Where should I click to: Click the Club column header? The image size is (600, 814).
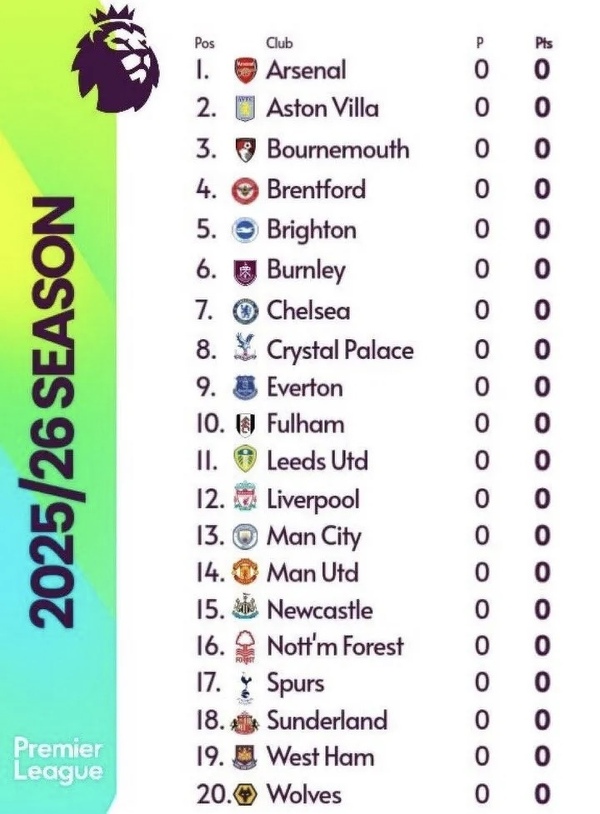click(279, 43)
